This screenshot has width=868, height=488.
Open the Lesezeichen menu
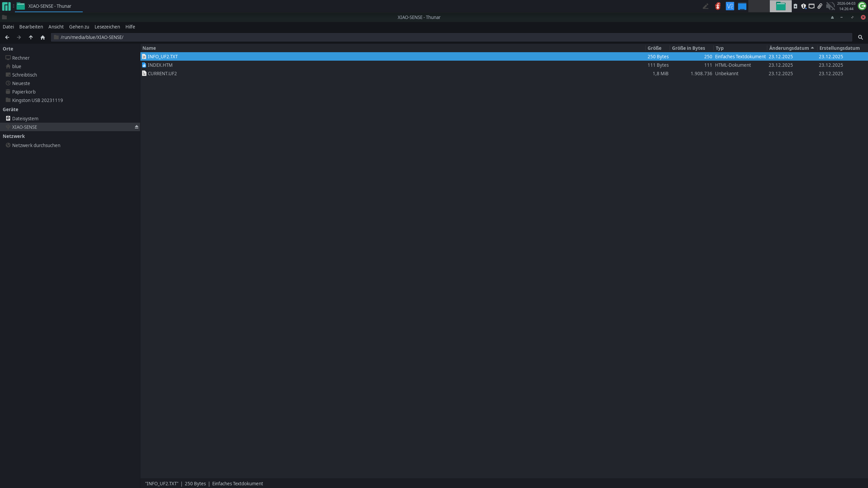pyautogui.click(x=107, y=27)
